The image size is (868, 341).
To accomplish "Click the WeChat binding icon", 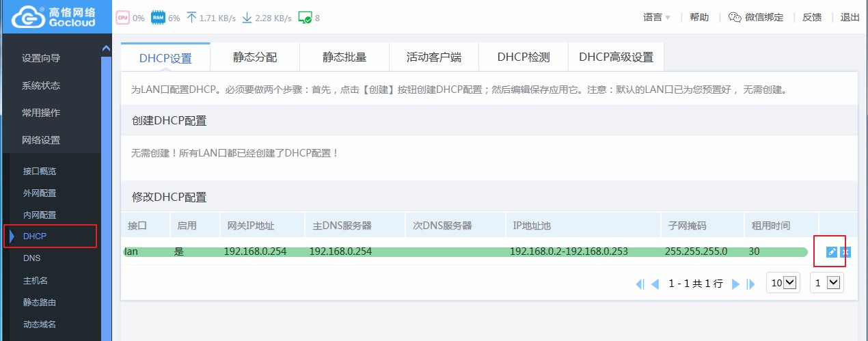I will point(735,18).
